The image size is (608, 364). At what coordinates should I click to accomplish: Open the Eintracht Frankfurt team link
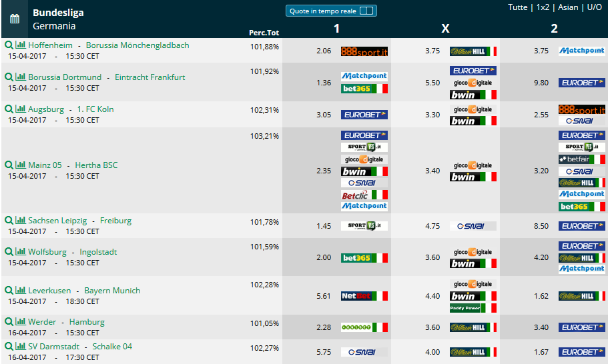tap(149, 77)
